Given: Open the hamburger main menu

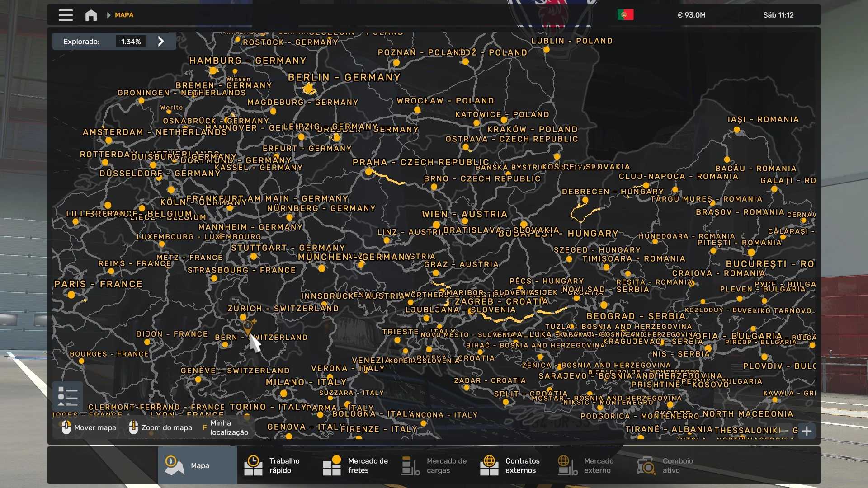Looking at the screenshot, I should tap(66, 15).
